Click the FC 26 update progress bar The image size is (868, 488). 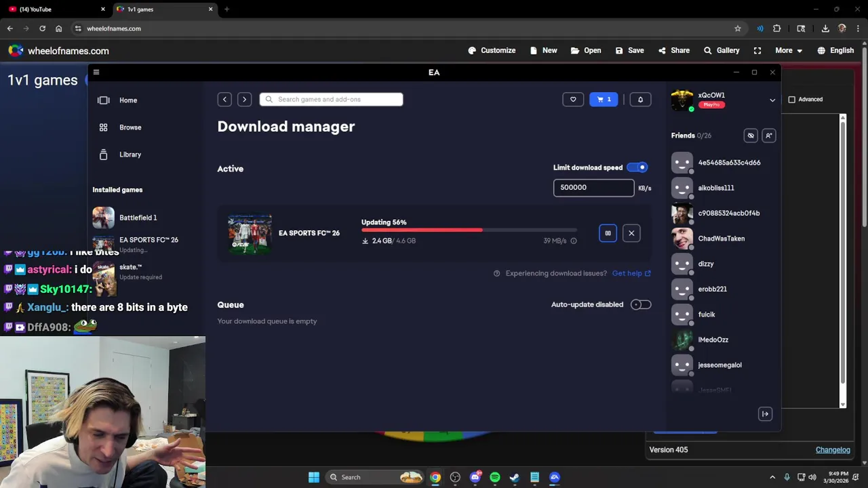(x=469, y=230)
